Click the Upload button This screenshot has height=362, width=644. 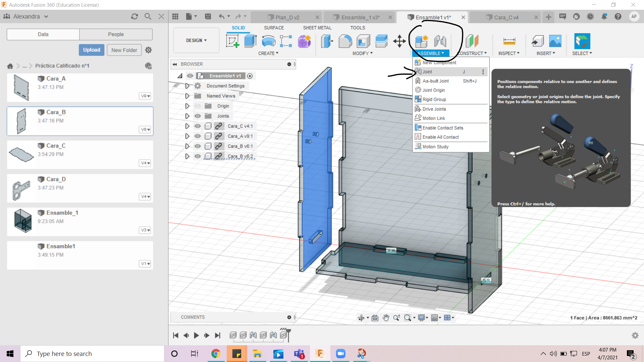pos(92,50)
